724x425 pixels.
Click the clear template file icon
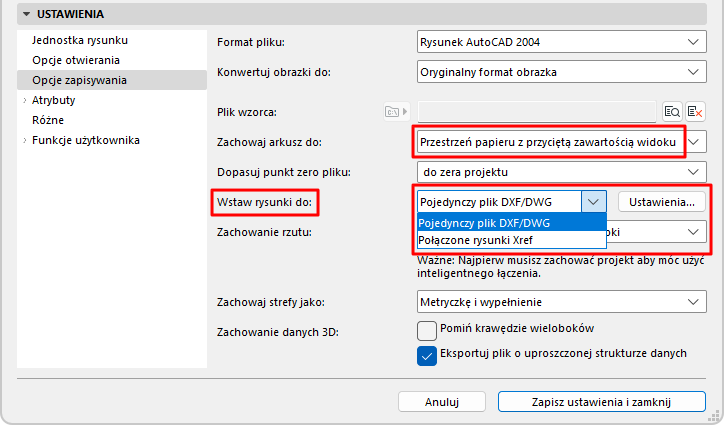[695, 111]
